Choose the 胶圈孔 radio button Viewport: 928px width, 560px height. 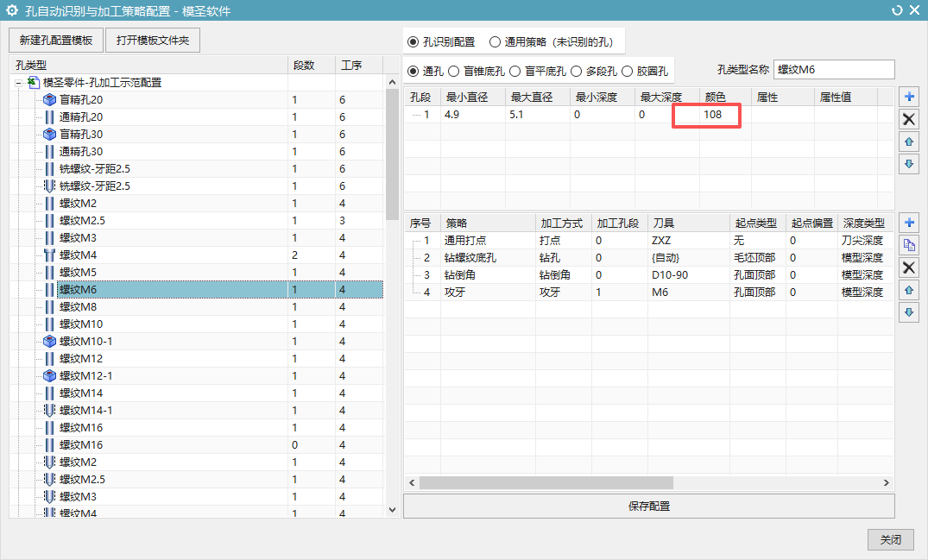(x=627, y=71)
